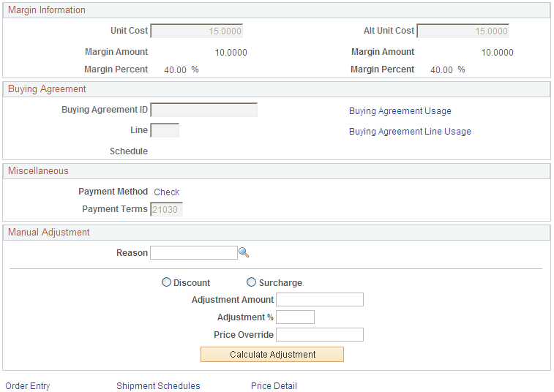Open the Buying Agreement Line Usage link
Screen dimensions: 554x392
coord(410,132)
